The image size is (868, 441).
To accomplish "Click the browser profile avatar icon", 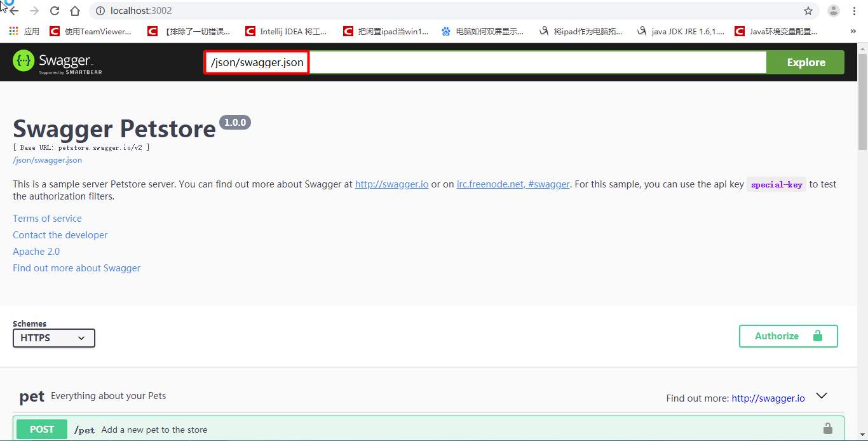I will click(833, 10).
